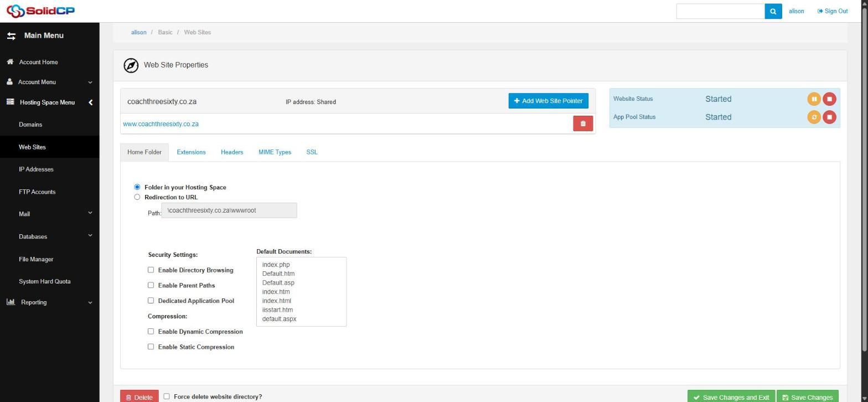Click the Web Site Properties compass icon
The image size is (868, 402).
point(131,65)
